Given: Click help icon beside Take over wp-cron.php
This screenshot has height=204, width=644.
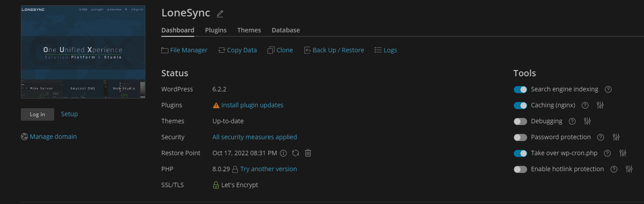Looking at the screenshot, I should click(x=608, y=153).
